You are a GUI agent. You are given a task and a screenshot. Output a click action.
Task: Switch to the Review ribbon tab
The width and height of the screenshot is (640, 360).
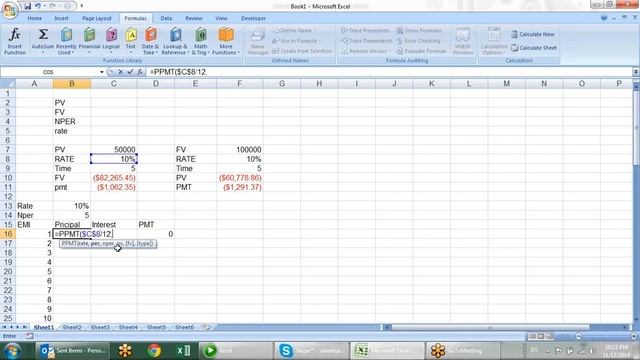pyautogui.click(x=193, y=18)
